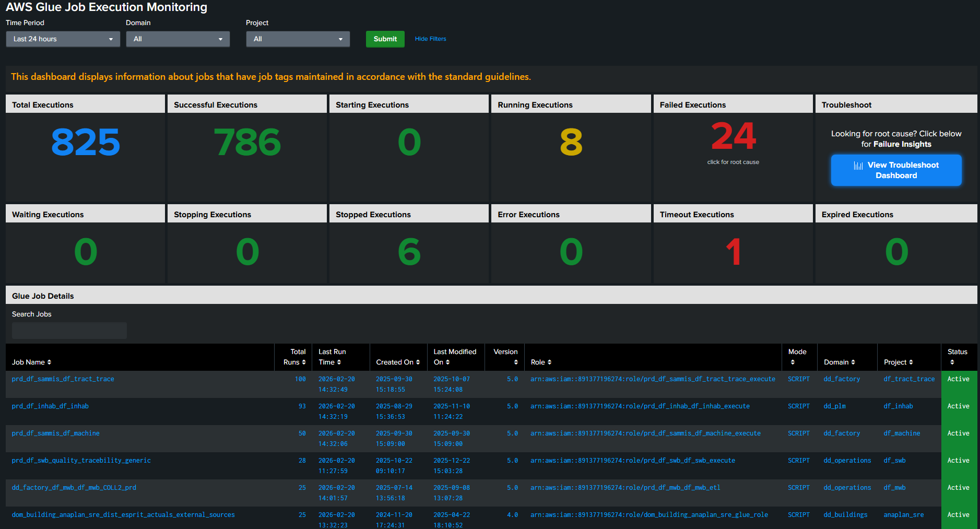Viewport: 980px width, 529px height.
Task: Click the anaplan_sre project cell
Action: (x=904, y=515)
